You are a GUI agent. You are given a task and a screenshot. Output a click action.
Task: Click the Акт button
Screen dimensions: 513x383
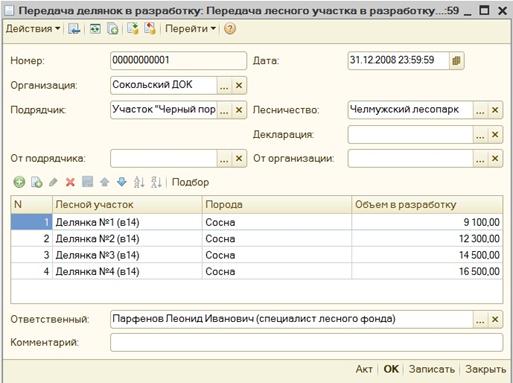(364, 369)
